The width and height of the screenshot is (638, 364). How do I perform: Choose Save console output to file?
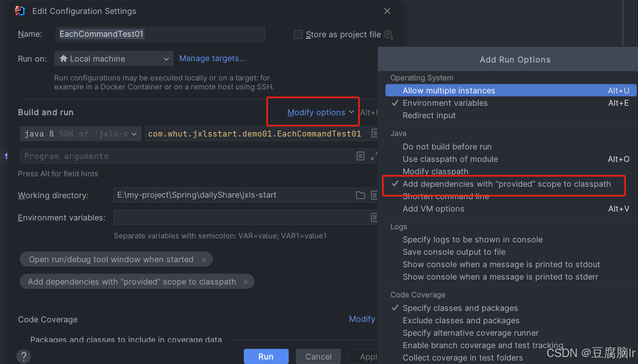click(x=511, y=252)
